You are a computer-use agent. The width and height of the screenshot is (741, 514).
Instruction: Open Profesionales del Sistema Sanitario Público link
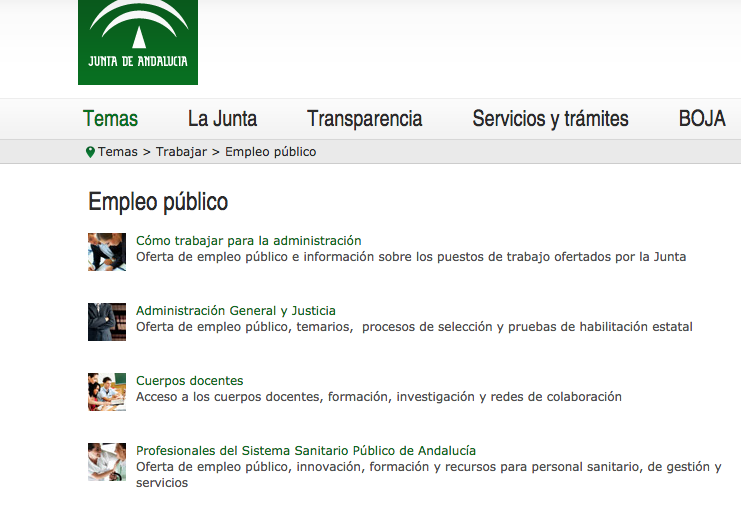[x=306, y=450]
